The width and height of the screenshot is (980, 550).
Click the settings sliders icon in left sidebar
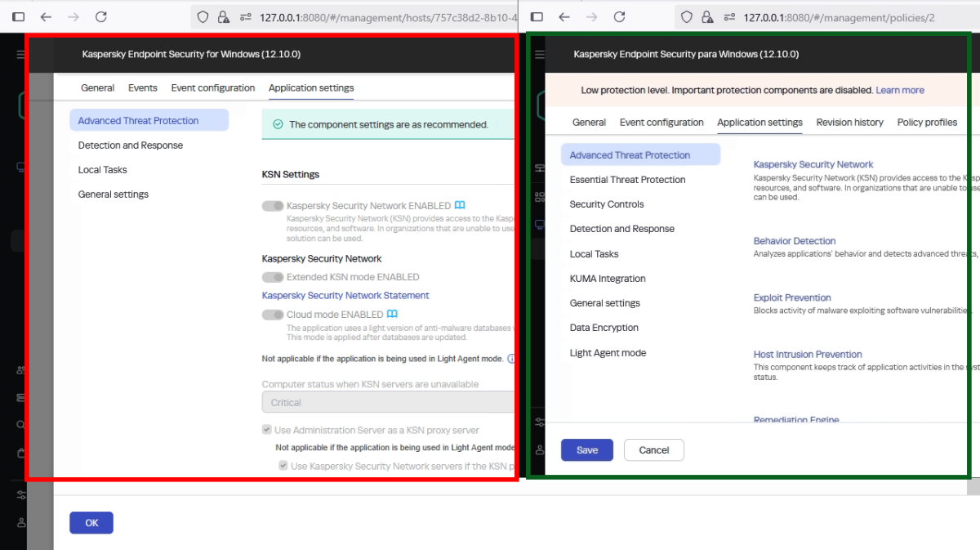click(x=21, y=495)
